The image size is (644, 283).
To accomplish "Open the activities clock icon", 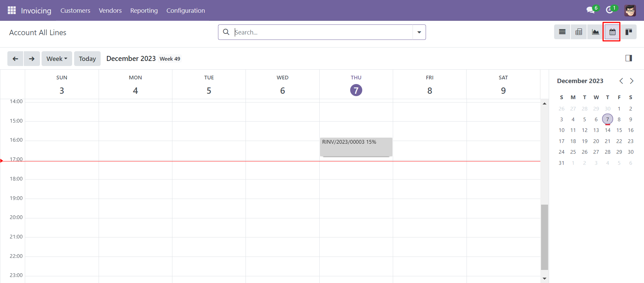I will point(609,10).
